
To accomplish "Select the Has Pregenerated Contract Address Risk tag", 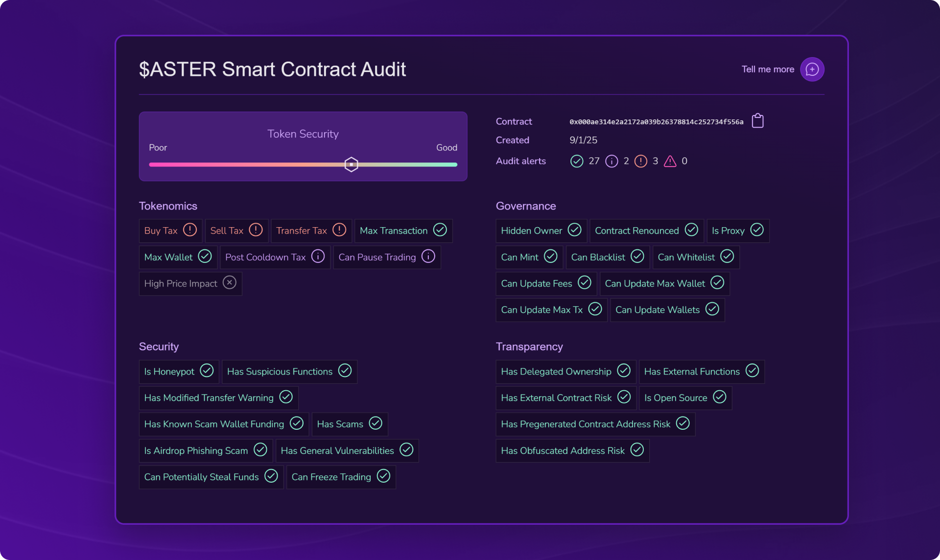I will 595,424.
